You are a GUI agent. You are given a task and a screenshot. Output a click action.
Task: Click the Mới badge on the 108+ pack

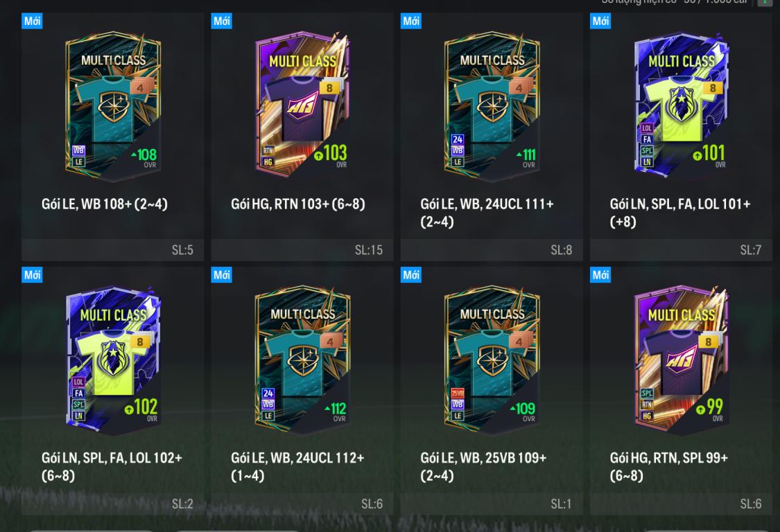tap(32, 21)
